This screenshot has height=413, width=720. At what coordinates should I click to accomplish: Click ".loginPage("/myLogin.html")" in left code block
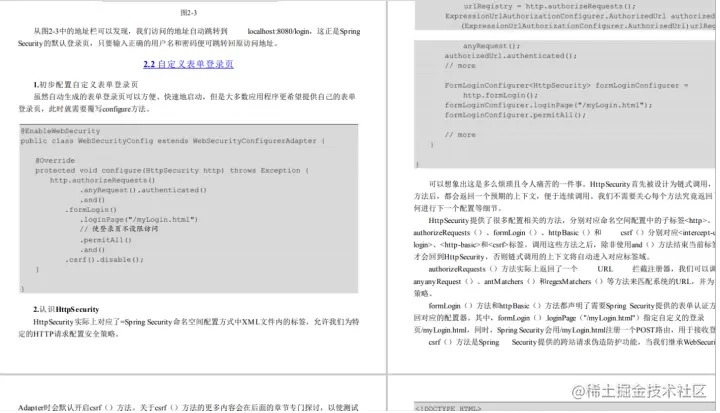tap(139, 220)
